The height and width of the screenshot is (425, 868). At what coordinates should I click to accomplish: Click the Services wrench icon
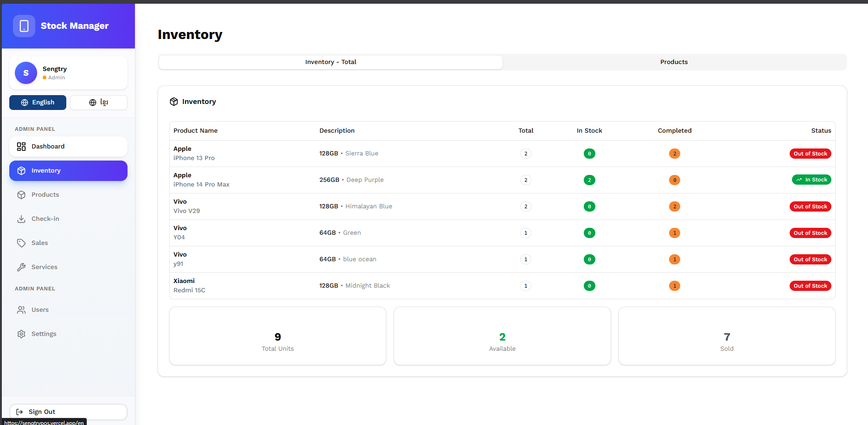coord(21,267)
